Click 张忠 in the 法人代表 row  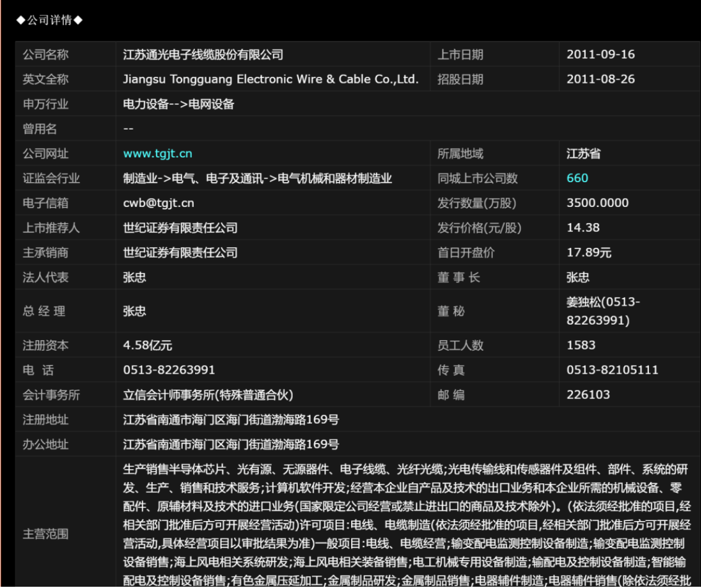(134, 278)
